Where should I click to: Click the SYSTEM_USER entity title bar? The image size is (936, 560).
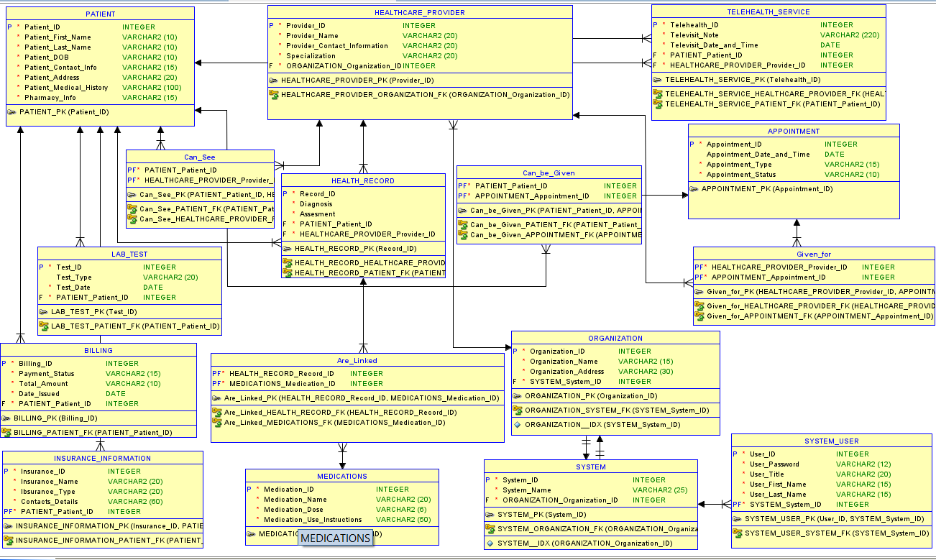(830, 440)
